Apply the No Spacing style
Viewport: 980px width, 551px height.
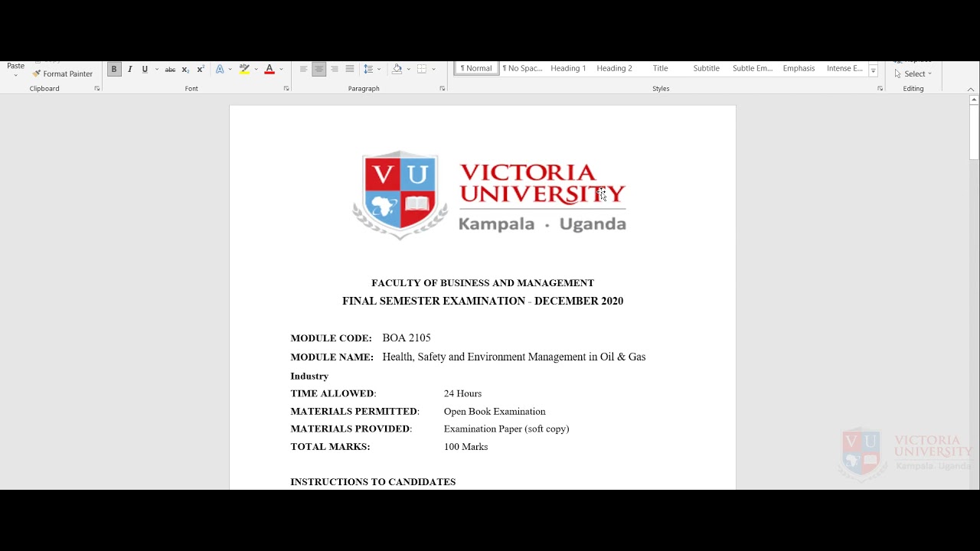click(522, 69)
